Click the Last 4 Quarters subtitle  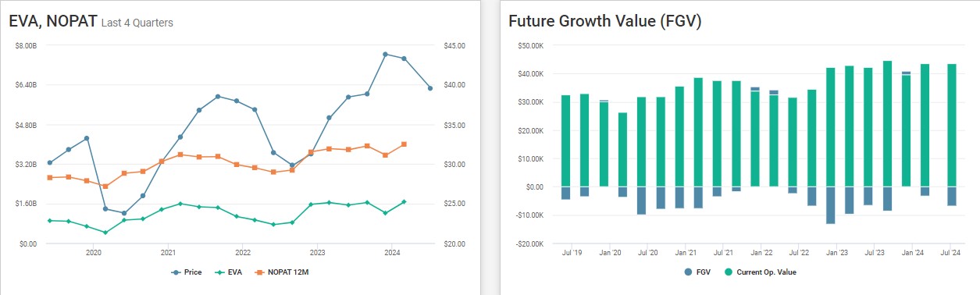(x=137, y=23)
